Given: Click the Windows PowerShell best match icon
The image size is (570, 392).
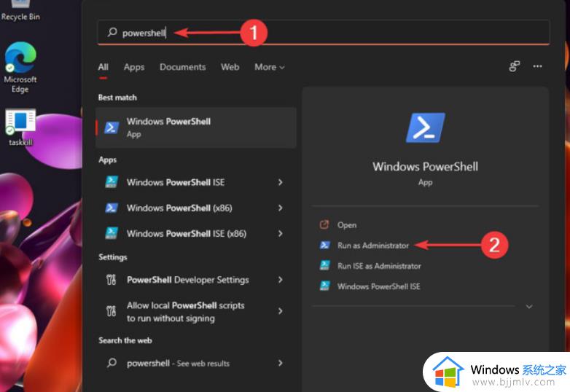Looking at the screenshot, I should coord(112,128).
